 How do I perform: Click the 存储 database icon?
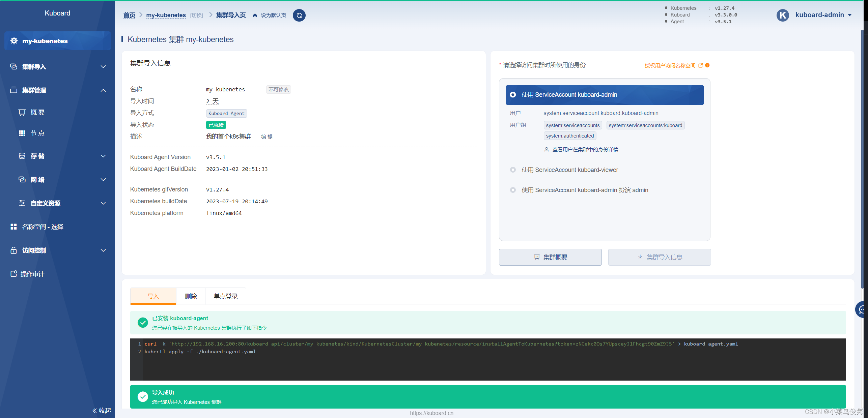(x=22, y=156)
